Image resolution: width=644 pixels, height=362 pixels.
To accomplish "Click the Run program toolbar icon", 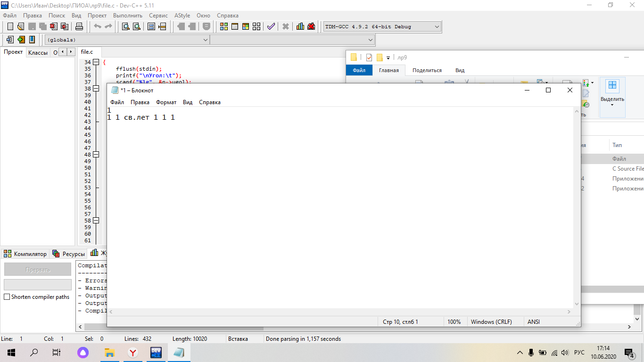I will coord(235,26).
